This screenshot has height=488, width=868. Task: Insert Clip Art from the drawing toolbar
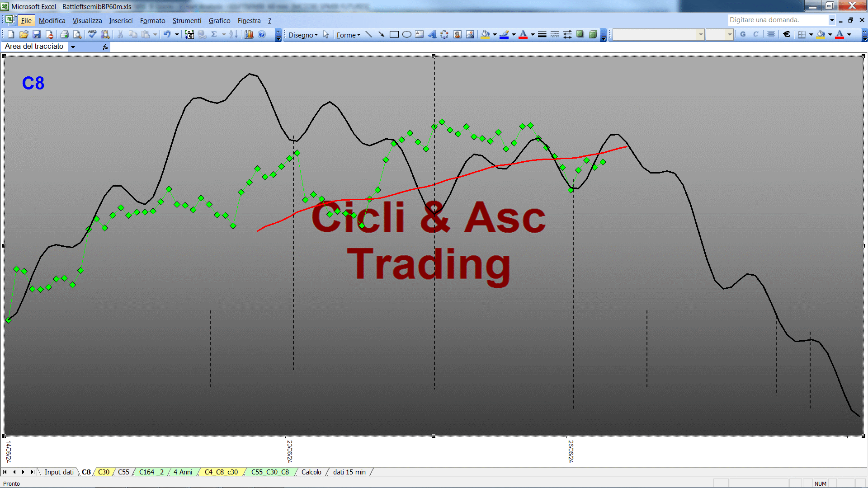pos(458,34)
